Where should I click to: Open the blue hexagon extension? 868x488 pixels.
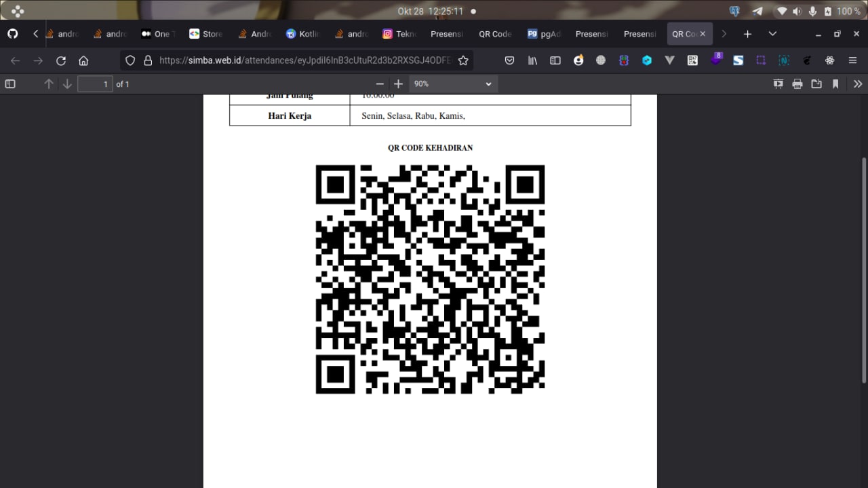pos(647,60)
